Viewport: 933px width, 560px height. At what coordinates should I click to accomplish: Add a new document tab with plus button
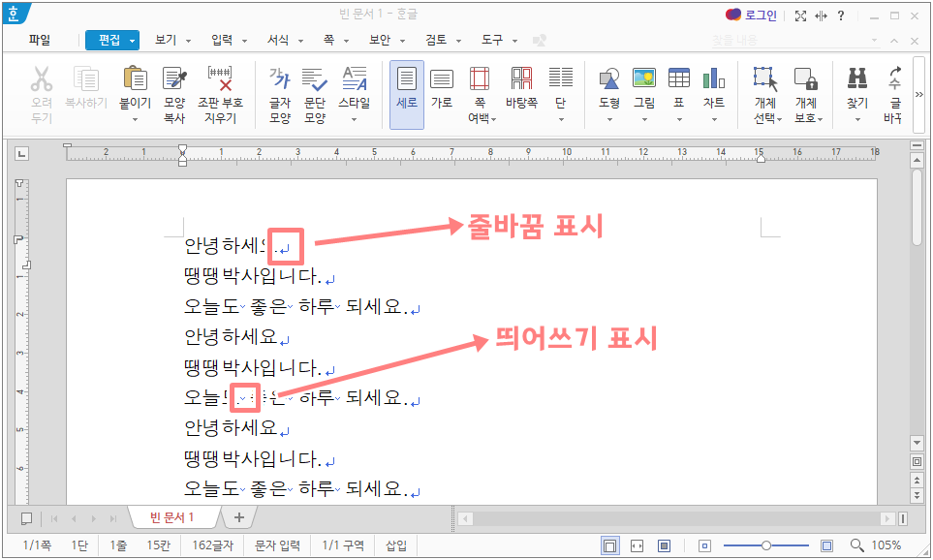pos(238,517)
